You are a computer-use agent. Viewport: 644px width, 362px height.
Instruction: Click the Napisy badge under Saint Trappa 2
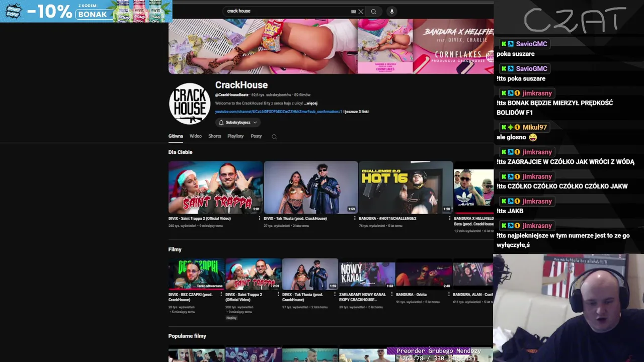point(231,318)
